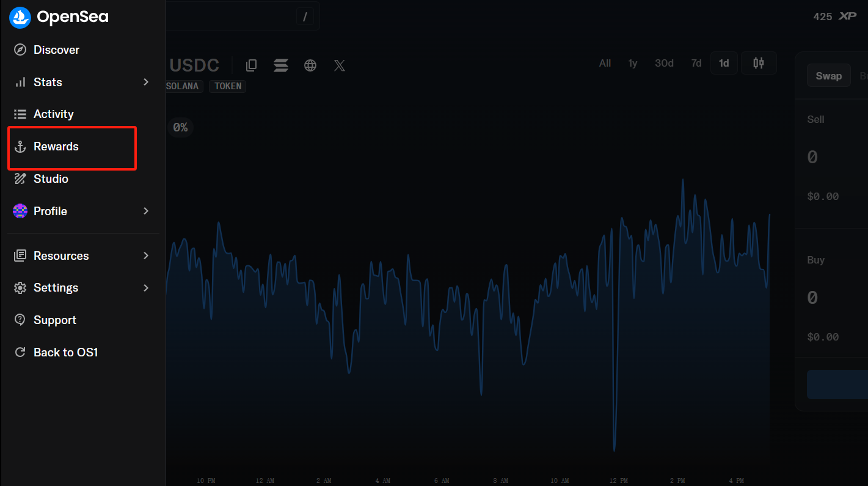
Task: Click the 425 XP counter
Action: coord(835,17)
